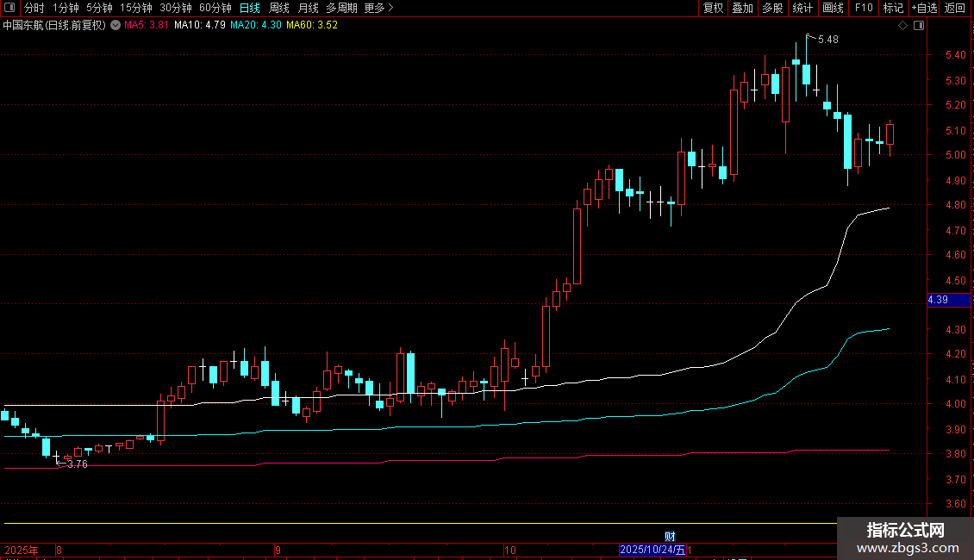Open the F10 company info

864,8
